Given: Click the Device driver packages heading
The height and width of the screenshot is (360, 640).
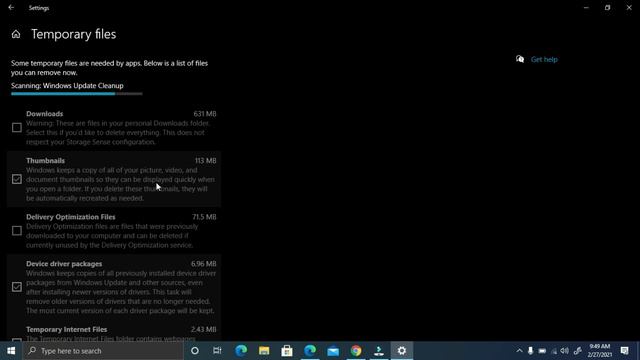Looking at the screenshot, I should tap(64, 264).
